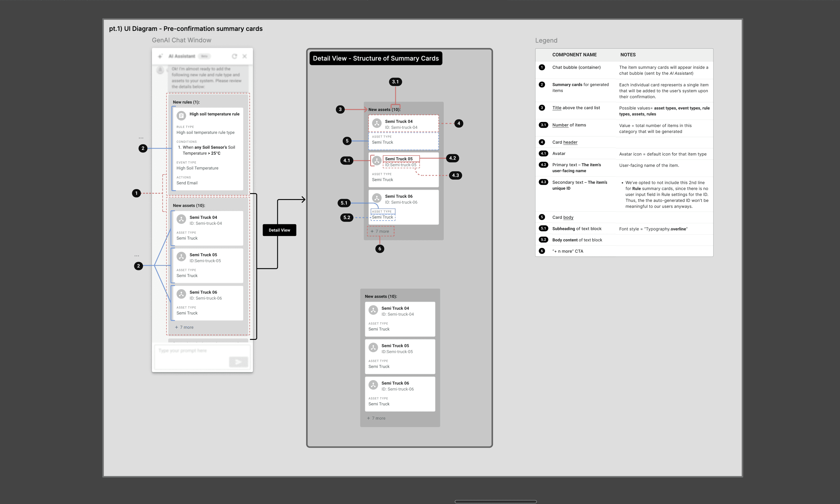Select the 'pt.1) UI Diagram' frame title
This screenshot has width=840, height=504.
(185, 29)
